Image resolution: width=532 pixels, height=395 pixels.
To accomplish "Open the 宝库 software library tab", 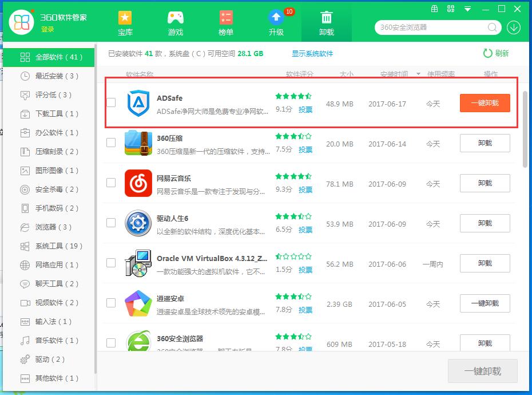I will coord(125,23).
